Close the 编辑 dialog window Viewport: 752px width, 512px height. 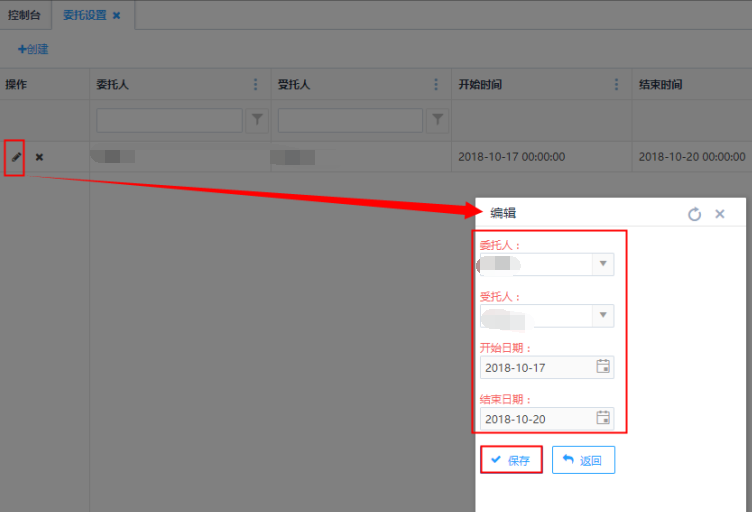point(720,214)
